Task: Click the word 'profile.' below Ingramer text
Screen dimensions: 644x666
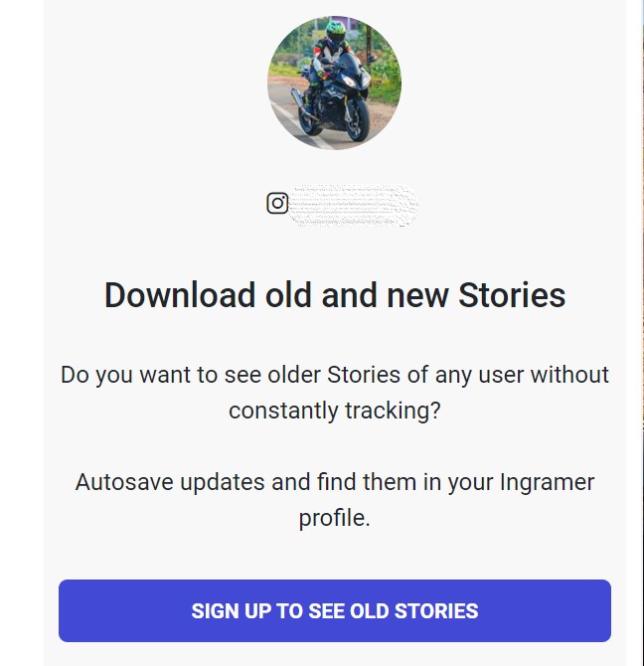Action: 335,518
